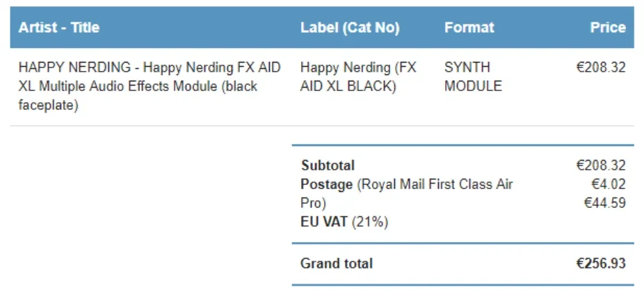Click the "(21%)" VAT rate
This screenshot has width=644, height=292.
(x=370, y=222)
